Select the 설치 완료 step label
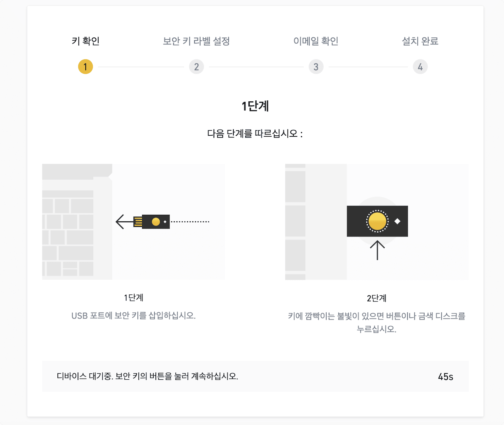The width and height of the screenshot is (504, 425). [x=420, y=41]
